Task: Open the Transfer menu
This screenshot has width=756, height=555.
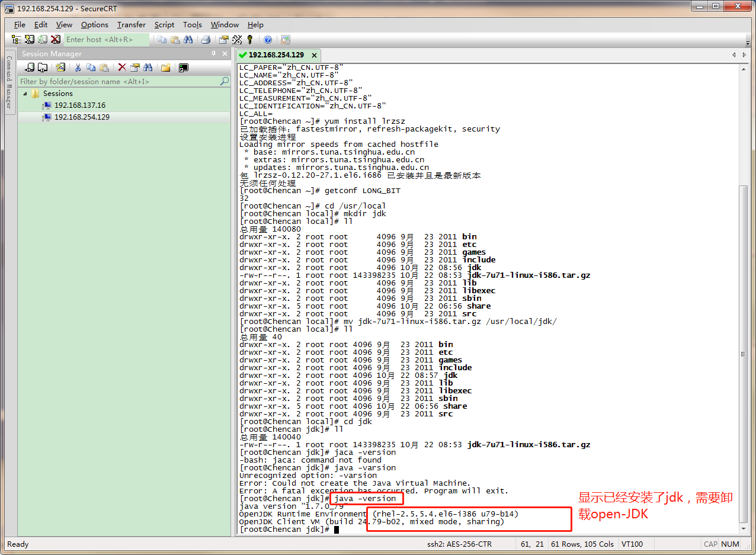Action: pyautogui.click(x=132, y=24)
